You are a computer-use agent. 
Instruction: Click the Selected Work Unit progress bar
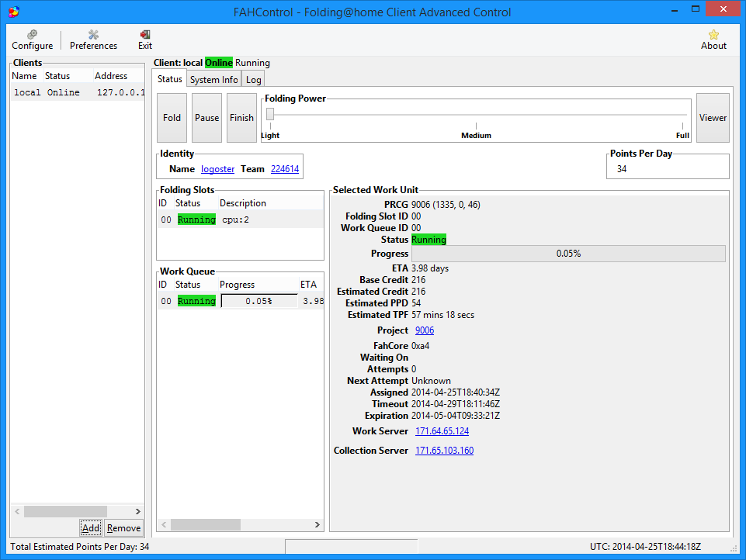568,254
